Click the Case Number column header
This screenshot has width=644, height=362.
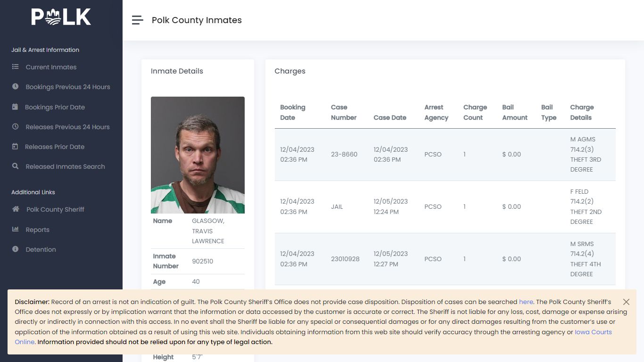point(344,112)
